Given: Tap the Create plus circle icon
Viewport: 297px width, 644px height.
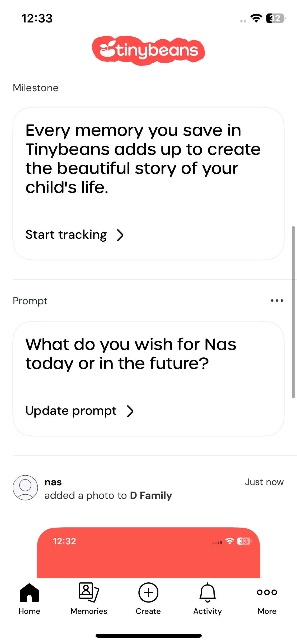Looking at the screenshot, I should click(x=148, y=592).
